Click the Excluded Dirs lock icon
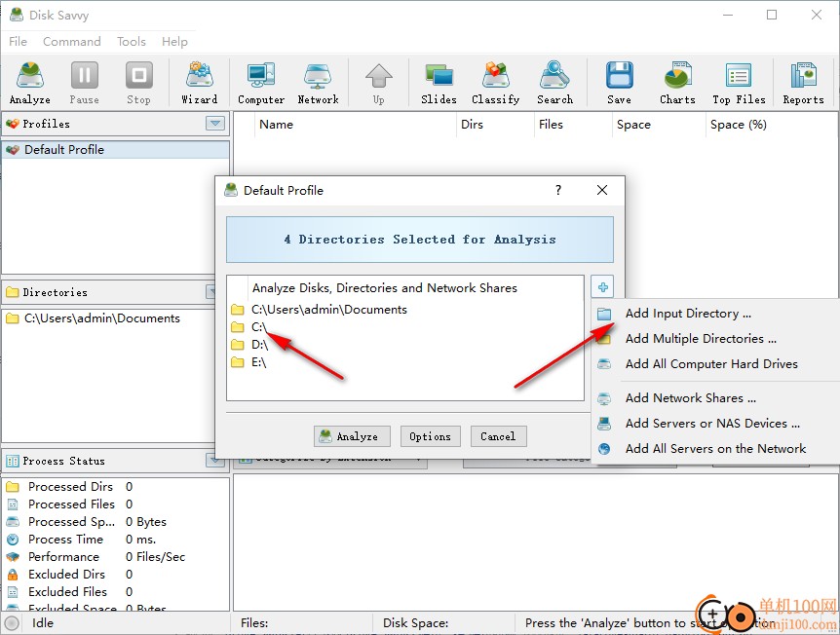The width and height of the screenshot is (840, 635). tap(13, 575)
